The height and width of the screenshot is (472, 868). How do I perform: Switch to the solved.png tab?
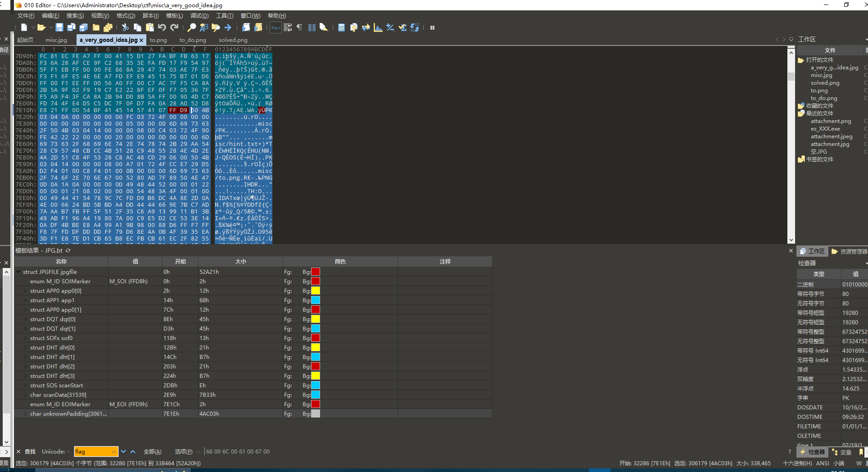232,40
